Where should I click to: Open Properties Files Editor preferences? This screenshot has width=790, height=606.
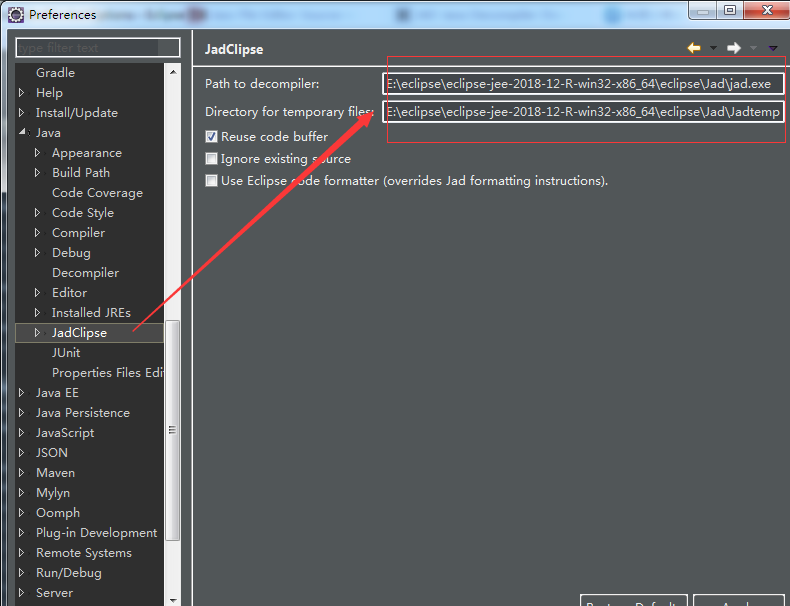(107, 372)
